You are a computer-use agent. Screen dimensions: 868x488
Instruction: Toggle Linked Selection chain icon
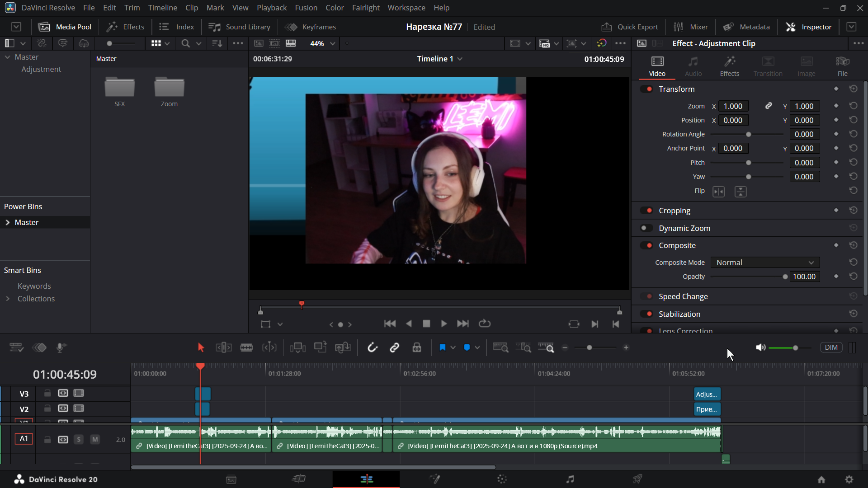[x=395, y=347]
